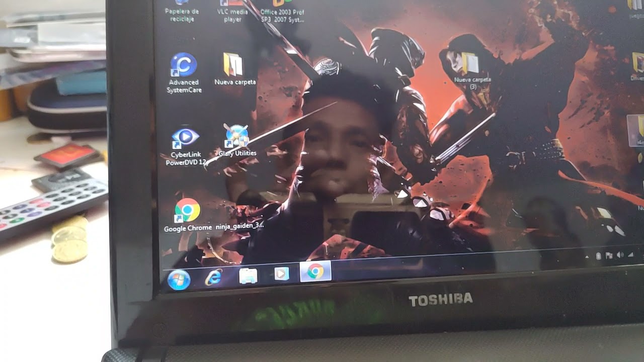Screen dimensions: 644x362
Task: Open the Windows Start menu orb
Action: pyautogui.click(x=179, y=280)
